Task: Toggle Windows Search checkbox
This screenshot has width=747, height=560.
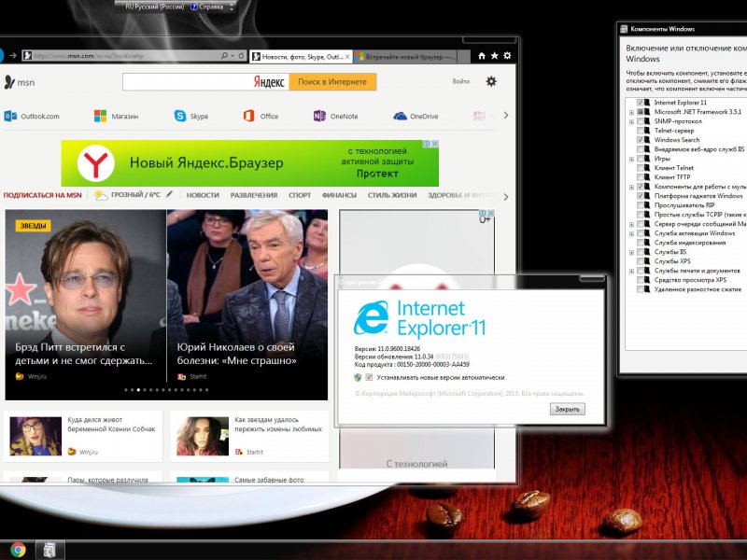Action: (641, 140)
